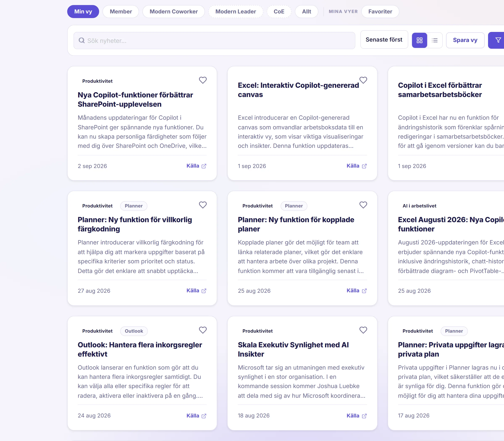This screenshot has height=441, width=504.
Task: Click into the Sök nyheter search field
Action: 214,41
